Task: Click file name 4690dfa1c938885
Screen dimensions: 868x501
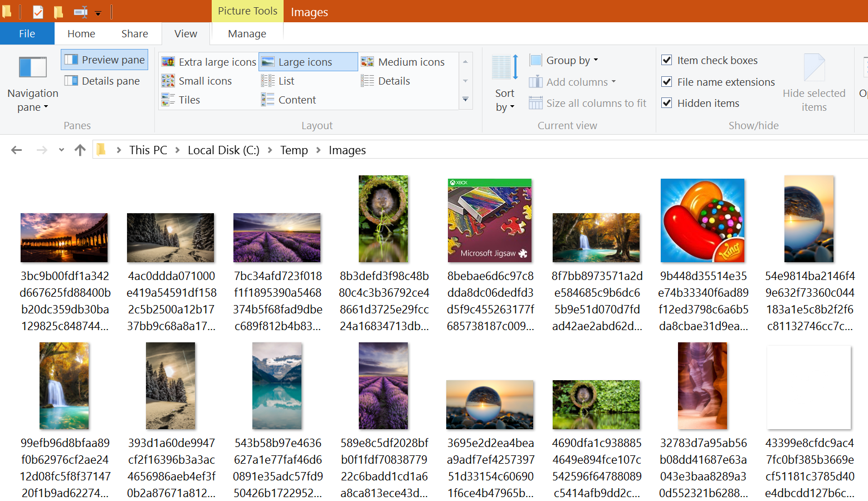Action: (597, 468)
